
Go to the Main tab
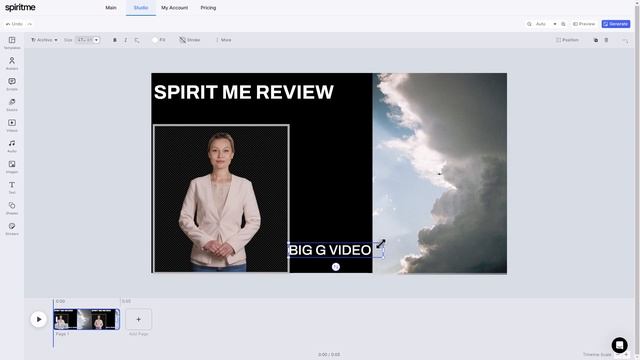[111, 8]
